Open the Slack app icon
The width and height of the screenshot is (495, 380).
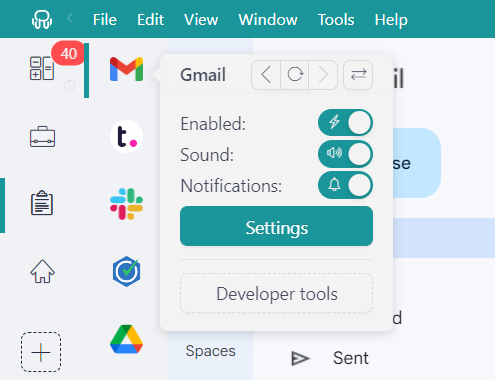[126, 204]
